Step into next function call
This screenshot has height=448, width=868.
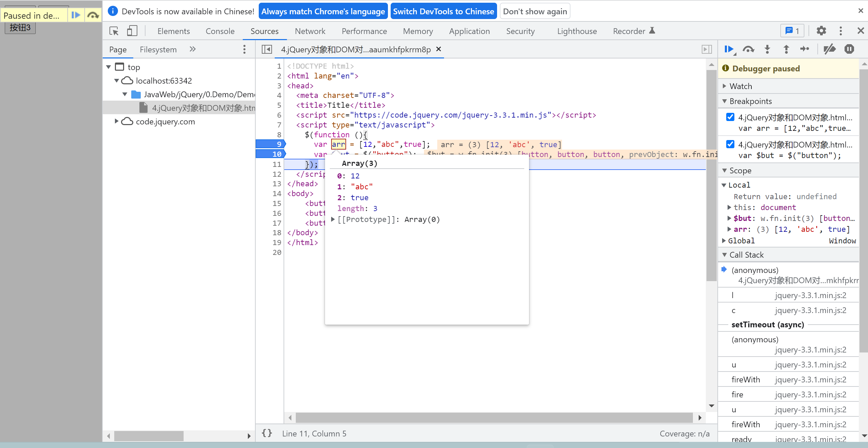[767, 49]
